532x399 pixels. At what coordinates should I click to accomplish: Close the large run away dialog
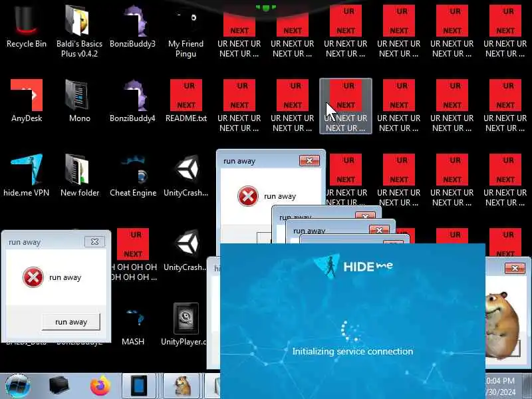click(x=309, y=160)
